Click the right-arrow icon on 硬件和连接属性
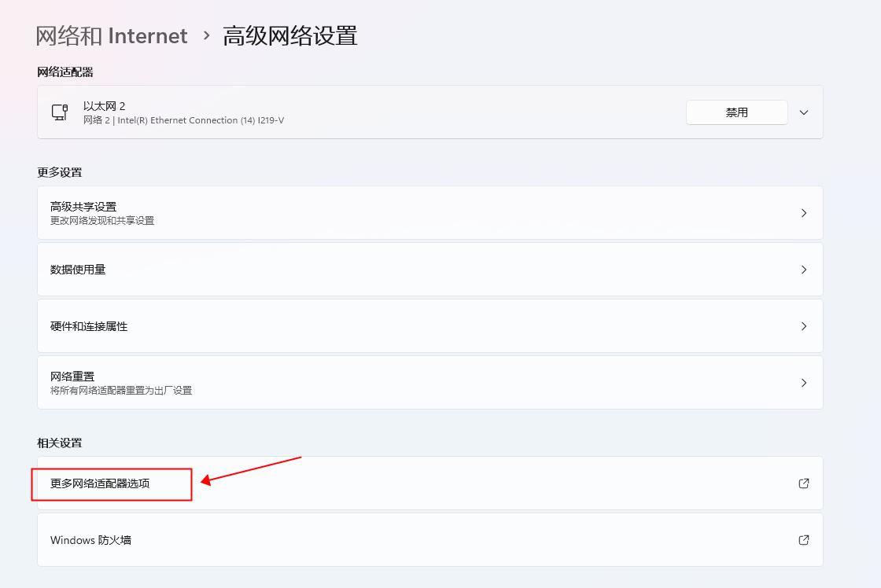881x588 pixels. click(804, 326)
